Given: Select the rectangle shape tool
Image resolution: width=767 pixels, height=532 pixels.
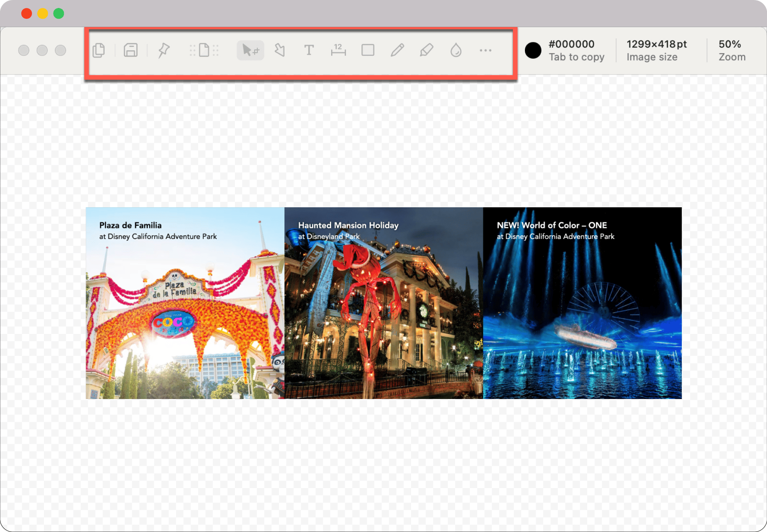Looking at the screenshot, I should tap(368, 50).
